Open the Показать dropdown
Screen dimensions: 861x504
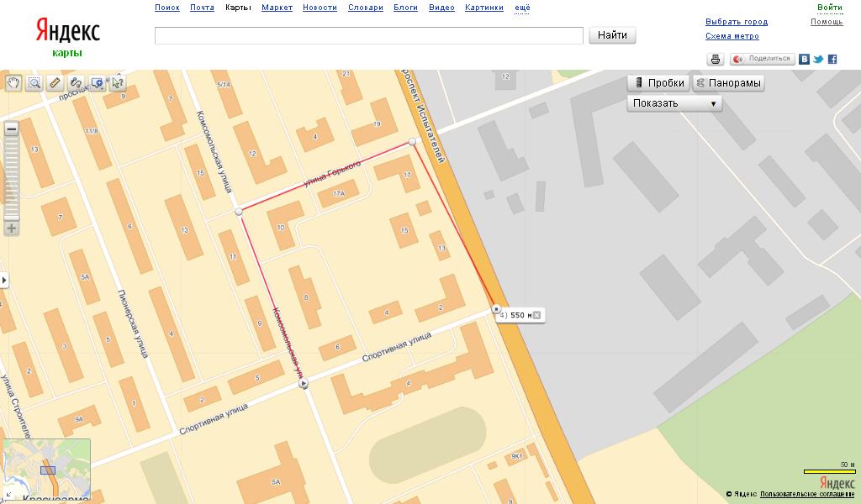pyautogui.click(x=674, y=103)
